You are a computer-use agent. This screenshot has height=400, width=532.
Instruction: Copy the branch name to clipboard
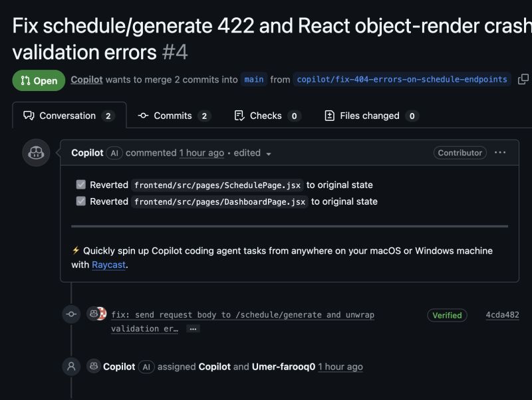coord(521,79)
